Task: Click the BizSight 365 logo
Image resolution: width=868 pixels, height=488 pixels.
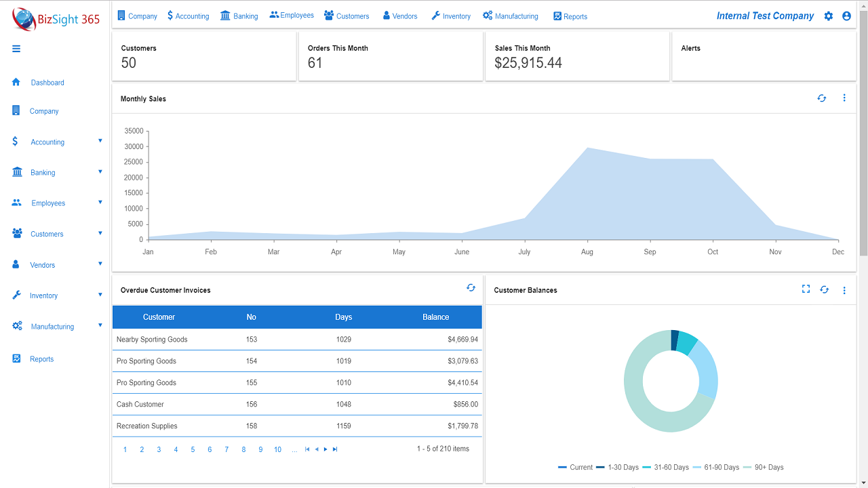Action: pos(56,20)
